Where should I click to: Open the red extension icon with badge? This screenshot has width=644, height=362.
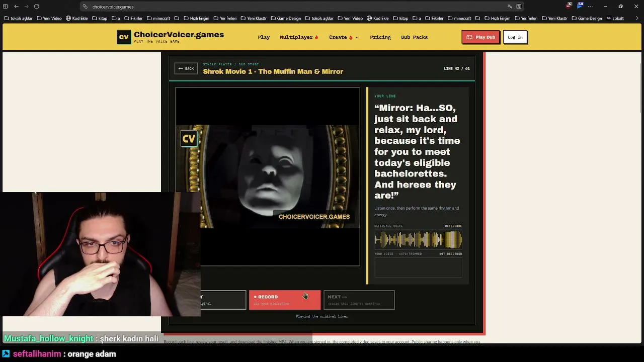(x=569, y=6)
